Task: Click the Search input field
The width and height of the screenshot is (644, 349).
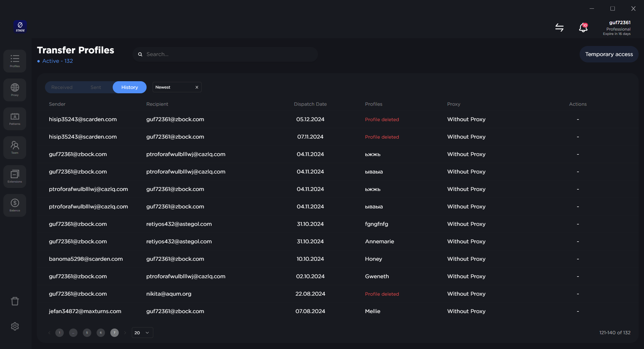Action: click(x=228, y=54)
